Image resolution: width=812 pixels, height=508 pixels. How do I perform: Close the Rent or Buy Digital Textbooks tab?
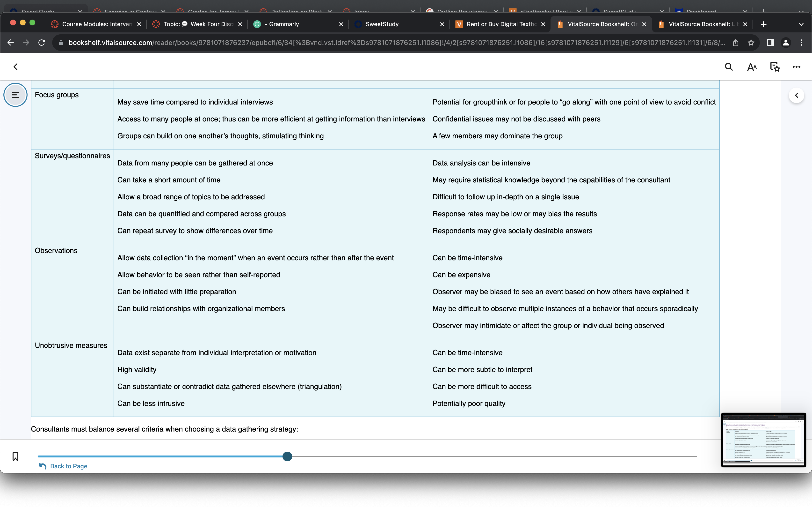543,24
